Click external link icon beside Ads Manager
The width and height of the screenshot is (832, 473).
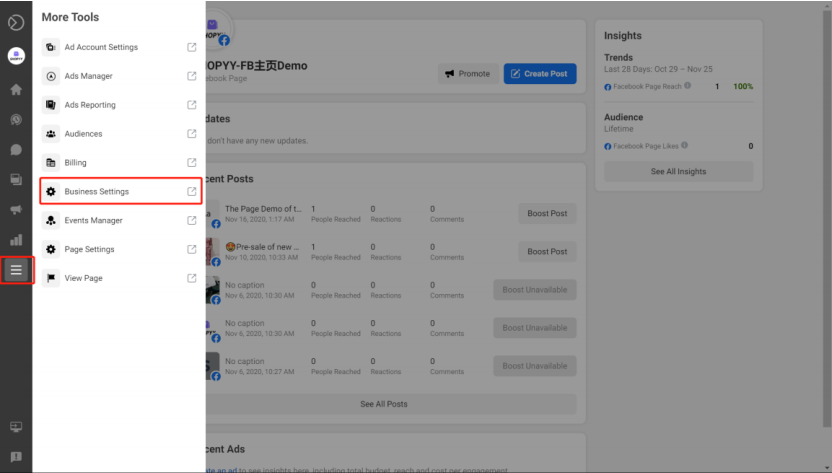pyautogui.click(x=192, y=76)
